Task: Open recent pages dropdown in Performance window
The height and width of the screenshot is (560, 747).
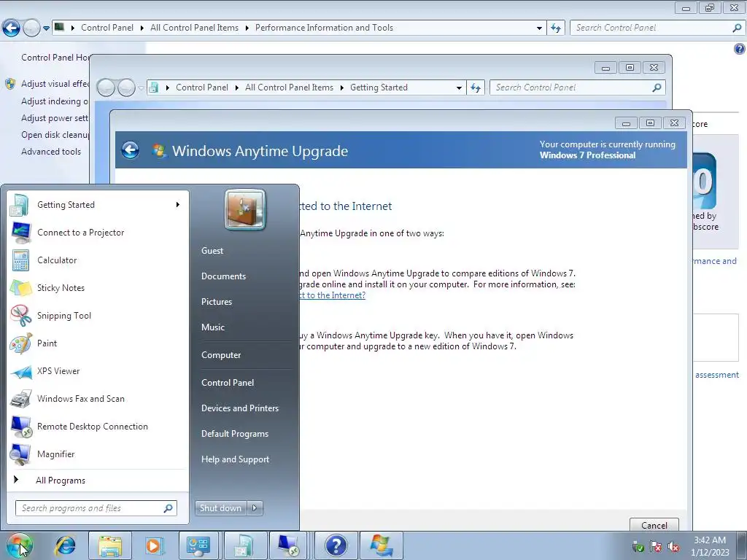Action: click(46, 28)
